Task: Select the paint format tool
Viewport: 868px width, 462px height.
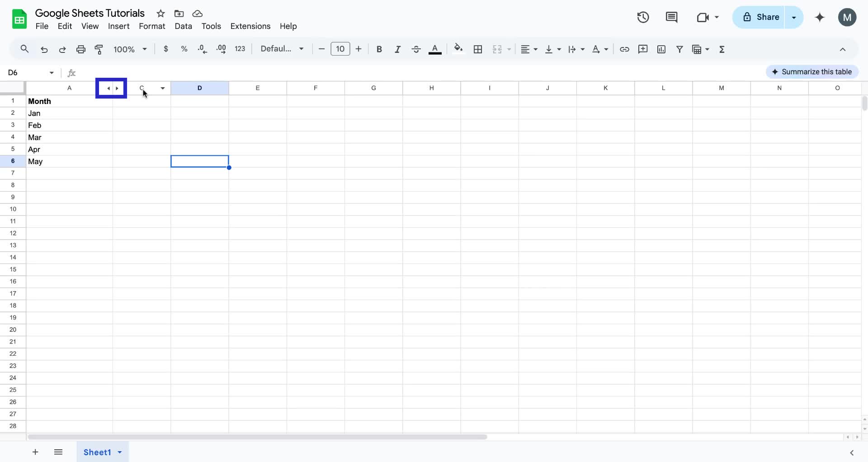Action: tap(99, 49)
